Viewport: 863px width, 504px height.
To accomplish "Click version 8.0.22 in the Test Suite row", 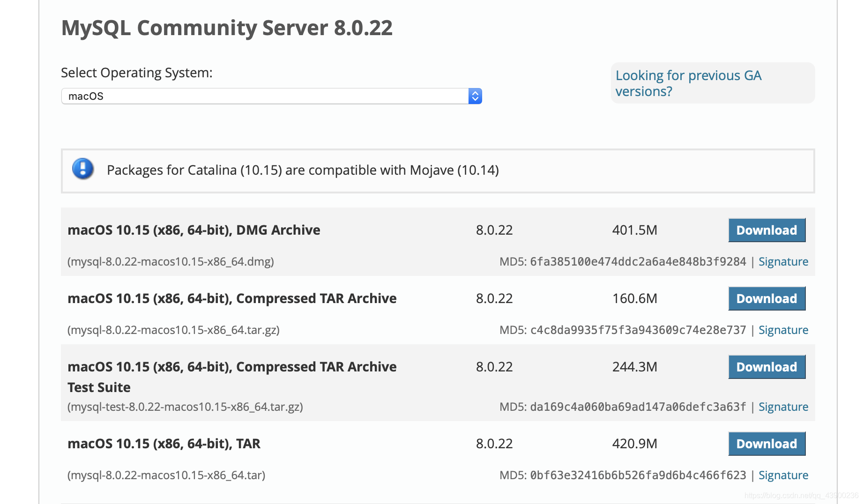I will tap(494, 367).
